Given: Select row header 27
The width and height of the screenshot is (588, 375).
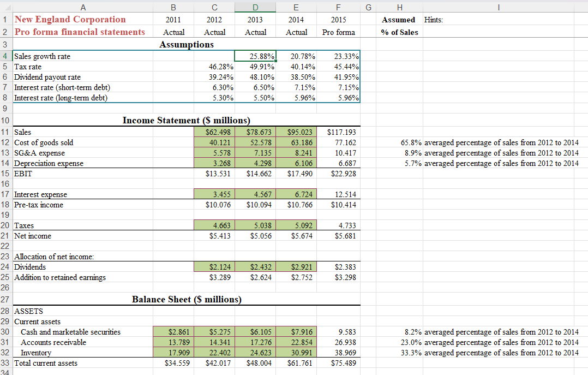Looking at the screenshot, I should coord(5,299).
